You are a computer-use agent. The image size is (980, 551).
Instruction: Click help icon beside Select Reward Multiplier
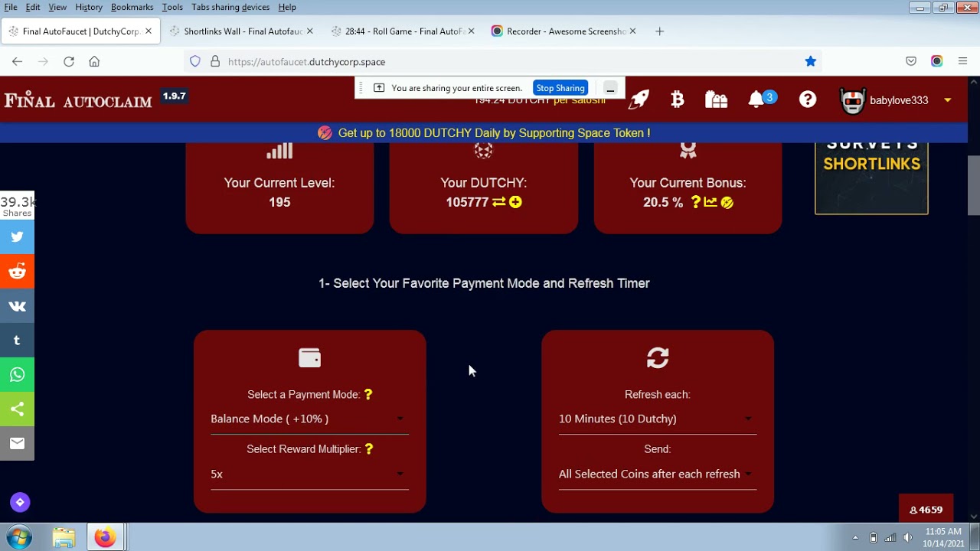click(369, 448)
